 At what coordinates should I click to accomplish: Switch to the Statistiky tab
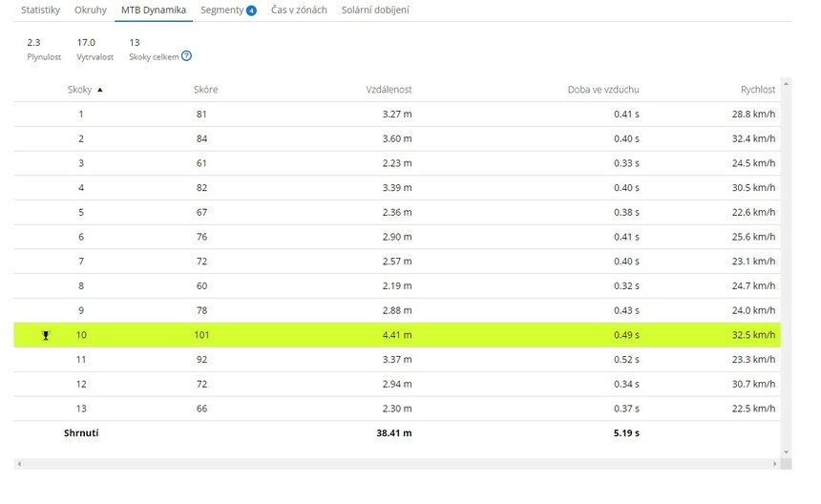click(41, 10)
